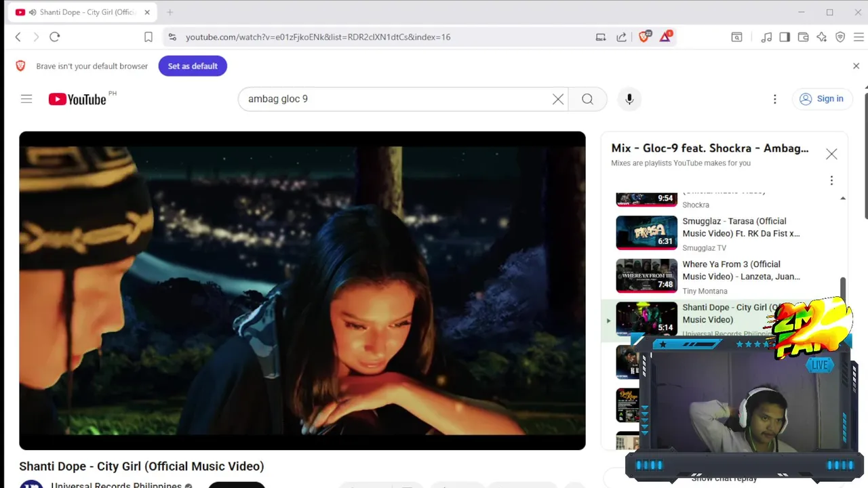The width and height of the screenshot is (868, 488).
Task: Reload the YouTube page
Action: [55, 37]
